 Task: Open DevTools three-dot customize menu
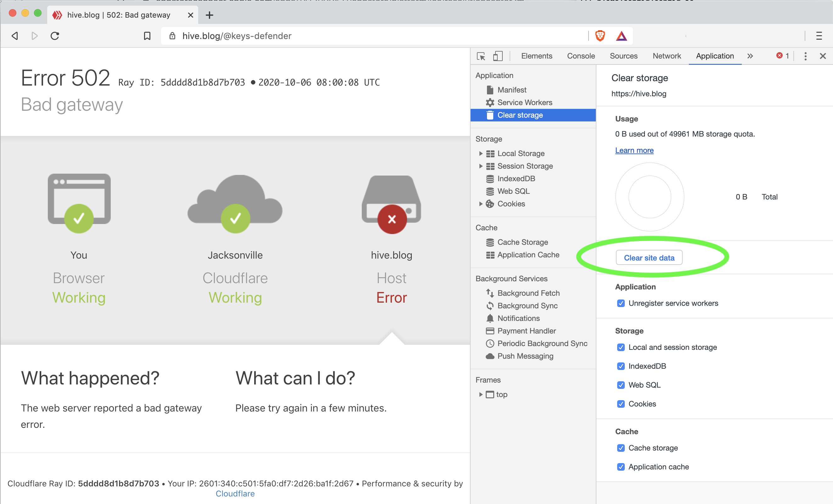[805, 56]
